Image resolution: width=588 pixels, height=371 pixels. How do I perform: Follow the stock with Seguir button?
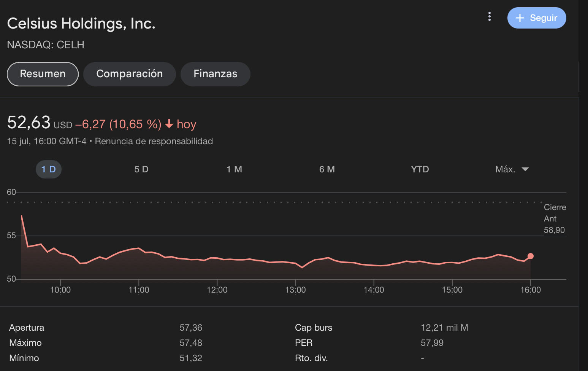click(x=537, y=18)
